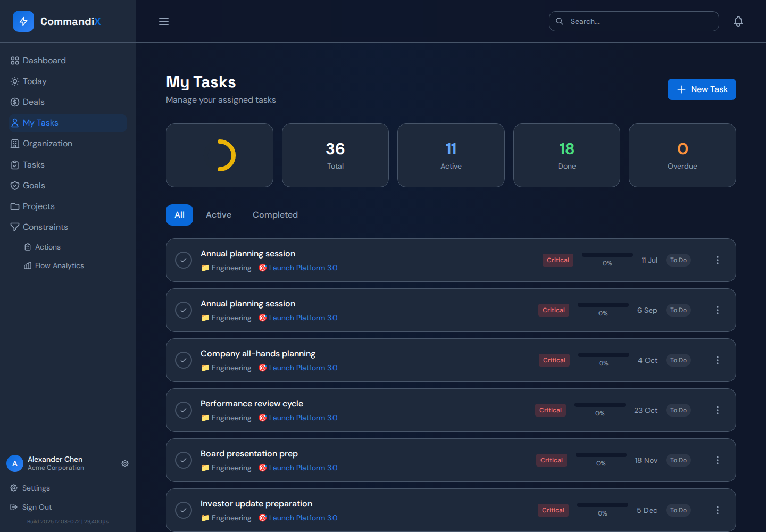Click Critical badge on Investor update preparation
The height and width of the screenshot is (532, 766).
pos(553,510)
